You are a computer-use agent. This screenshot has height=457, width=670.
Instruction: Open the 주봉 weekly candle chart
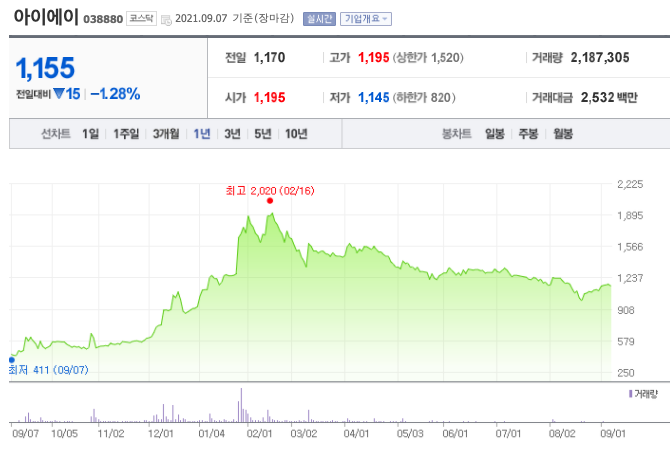[x=528, y=134]
